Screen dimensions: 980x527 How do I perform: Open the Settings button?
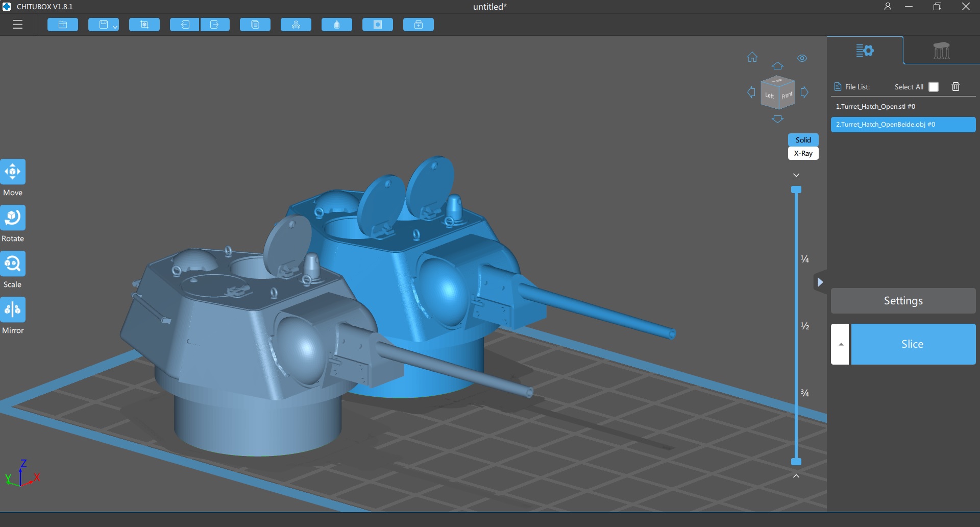903,301
